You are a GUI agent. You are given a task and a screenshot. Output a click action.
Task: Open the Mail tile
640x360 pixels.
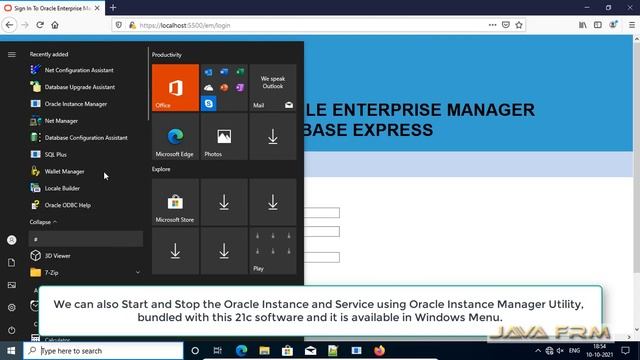point(273,87)
